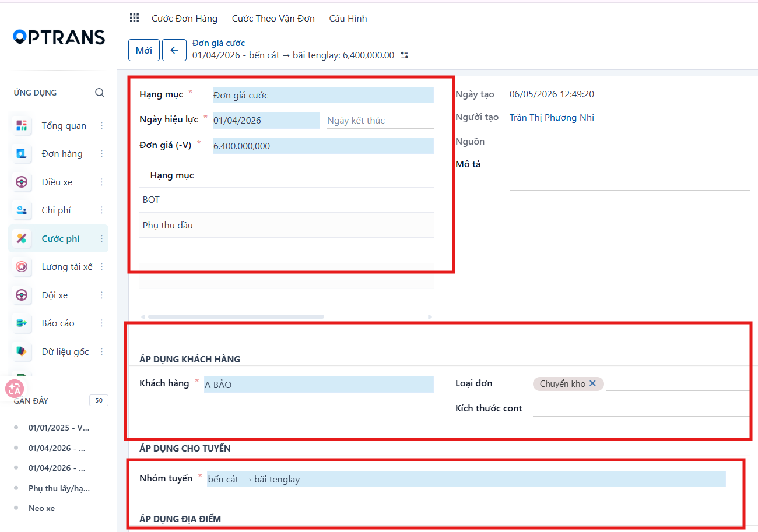Open the Trần Thị Phương Nhi creator link

coord(552,117)
